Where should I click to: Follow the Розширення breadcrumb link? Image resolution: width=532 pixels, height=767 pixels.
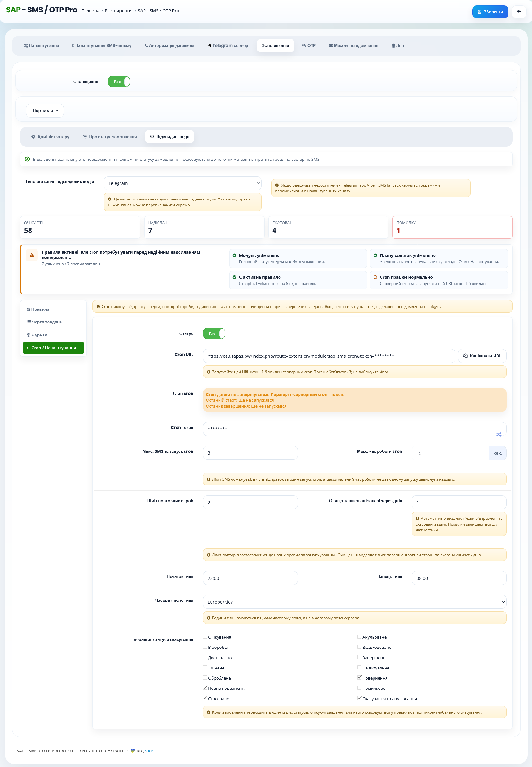click(119, 11)
